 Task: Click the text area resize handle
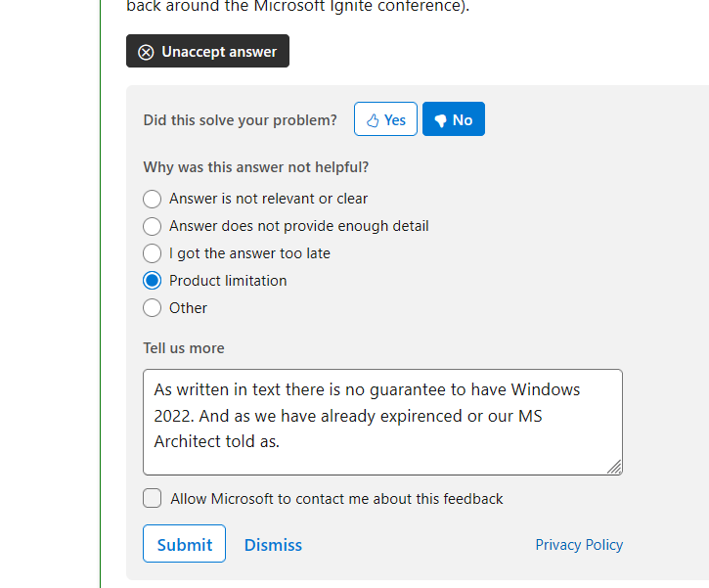(x=614, y=468)
